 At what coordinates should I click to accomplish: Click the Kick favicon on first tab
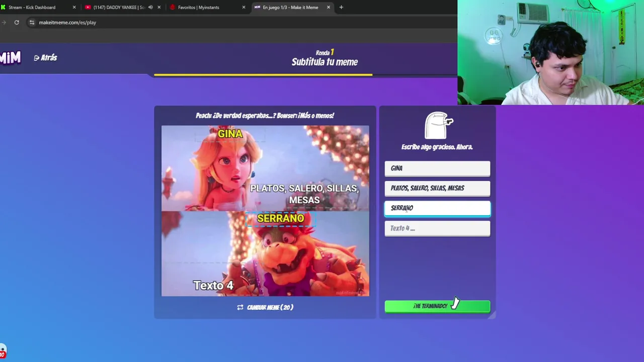coord(3,7)
